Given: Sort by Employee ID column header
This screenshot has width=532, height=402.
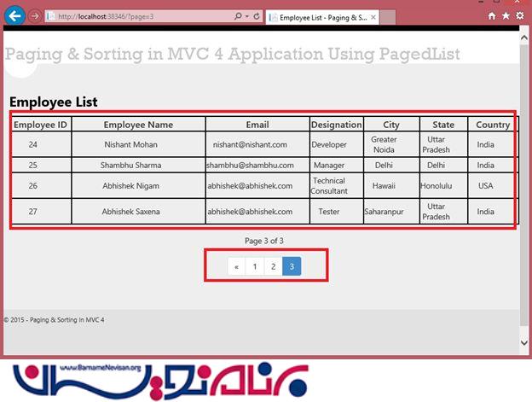Looking at the screenshot, I should (41, 125).
